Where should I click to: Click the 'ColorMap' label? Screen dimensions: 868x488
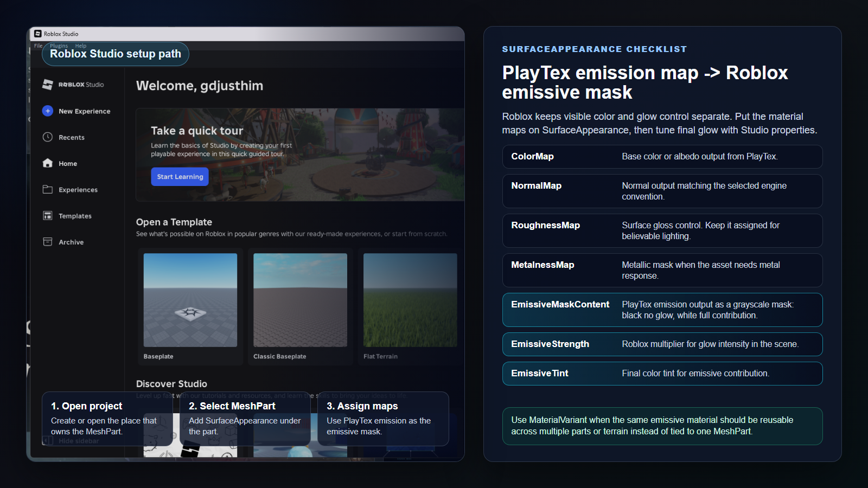[532, 156]
